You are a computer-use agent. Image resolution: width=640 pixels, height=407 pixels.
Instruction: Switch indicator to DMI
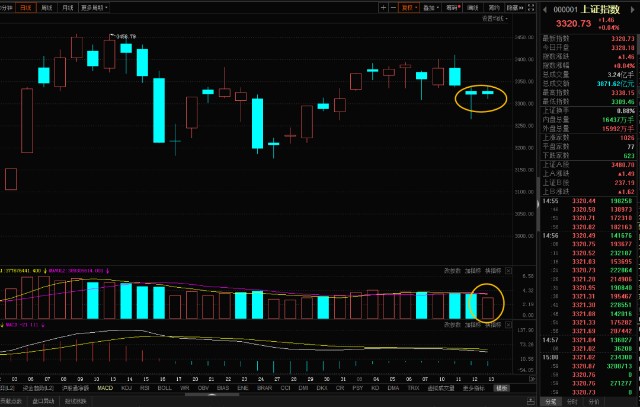[303, 388]
